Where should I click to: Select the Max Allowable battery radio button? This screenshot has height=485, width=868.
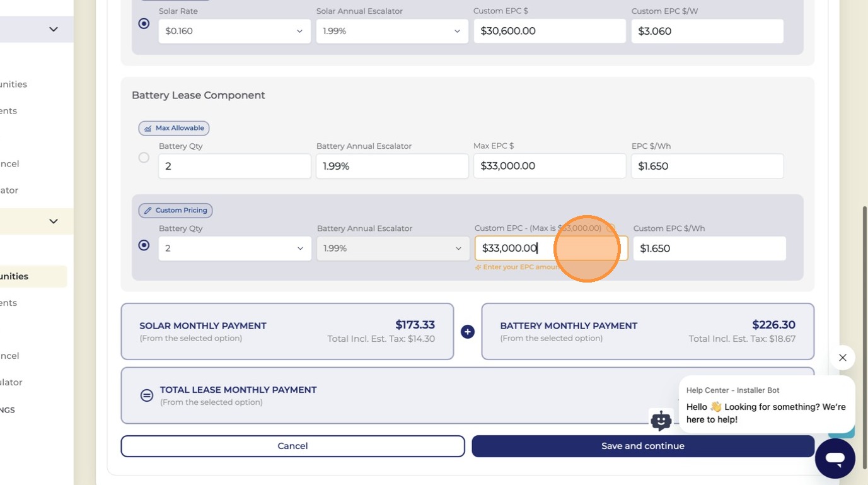[144, 158]
